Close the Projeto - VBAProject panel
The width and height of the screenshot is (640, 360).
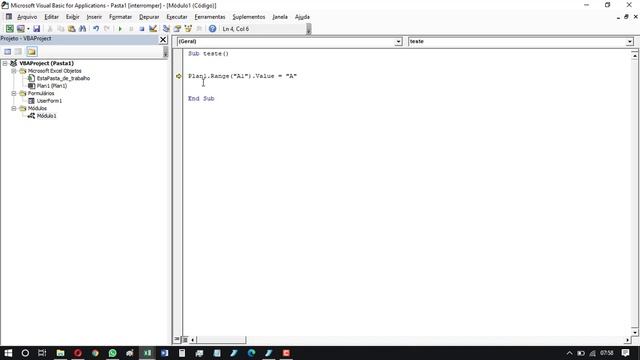click(x=163, y=39)
